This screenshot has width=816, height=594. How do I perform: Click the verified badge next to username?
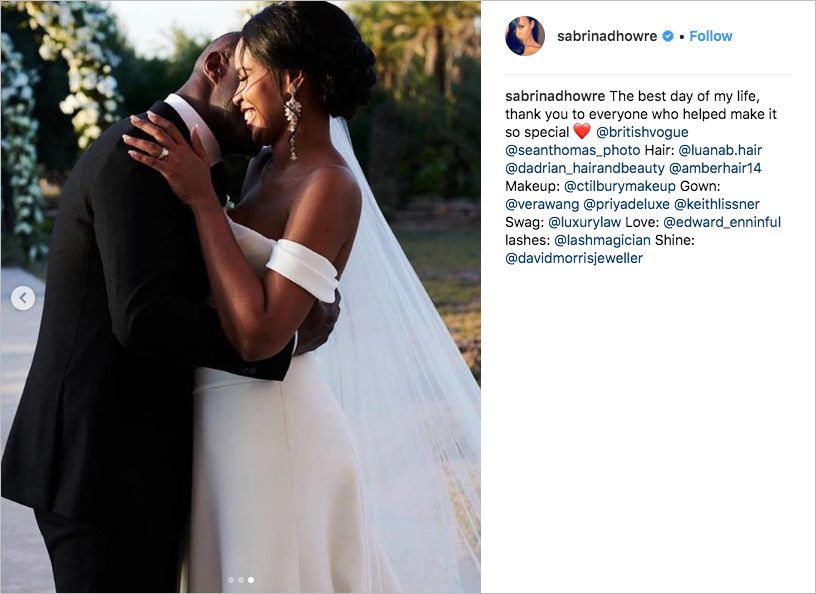668,36
